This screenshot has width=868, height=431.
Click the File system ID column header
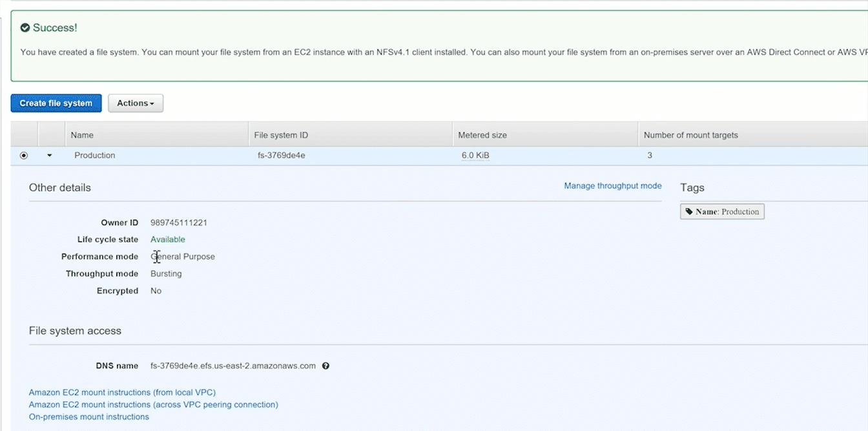pyautogui.click(x=281, y=135)
